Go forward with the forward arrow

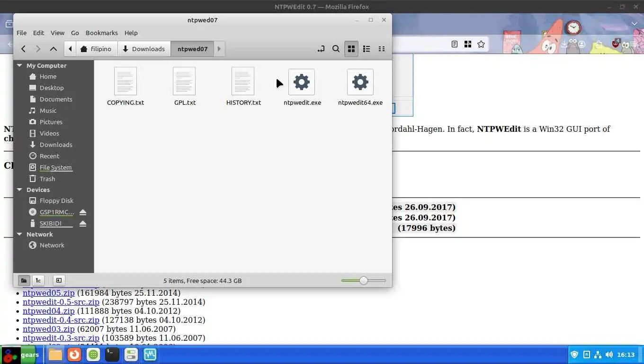pyautogui.click(x=38, y=49)
